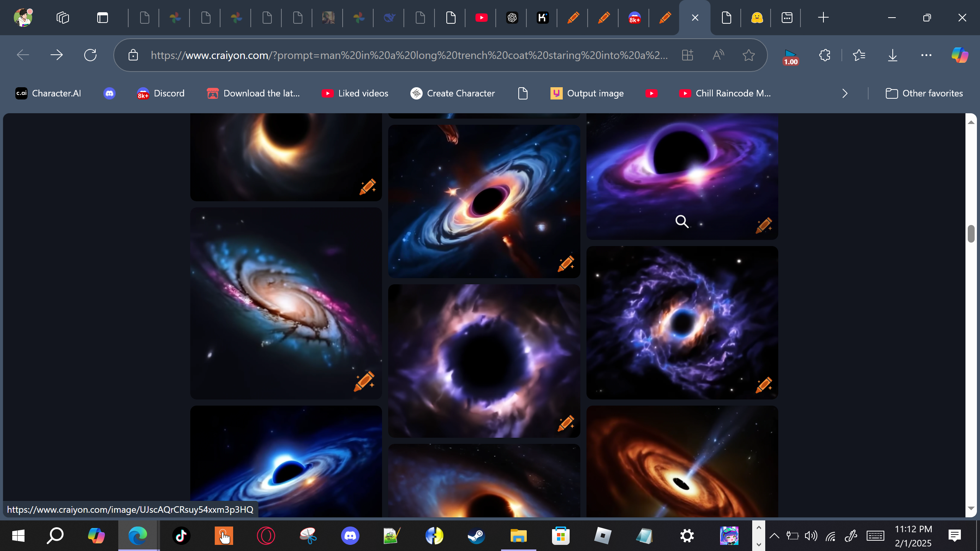This screenshot has height=551, width=980.
Task: Toggle volume speaker icon in system tray
Action: [811, 536]
